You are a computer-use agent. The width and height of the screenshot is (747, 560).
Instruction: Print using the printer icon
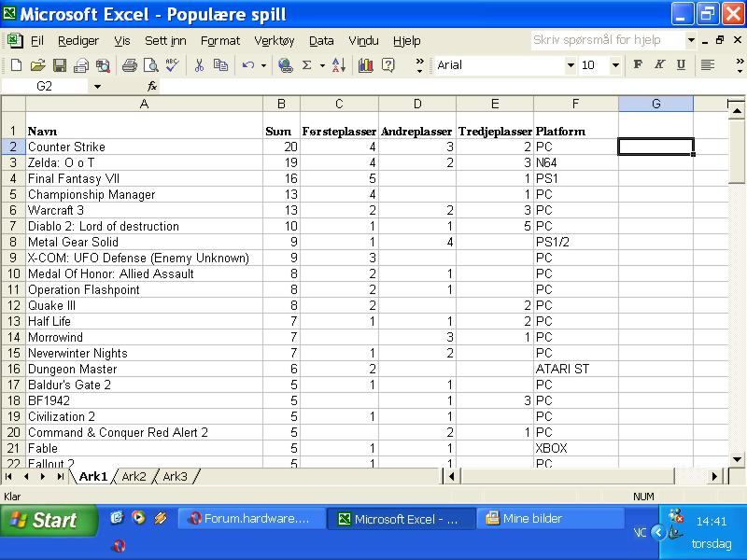(x=129, y=65)
